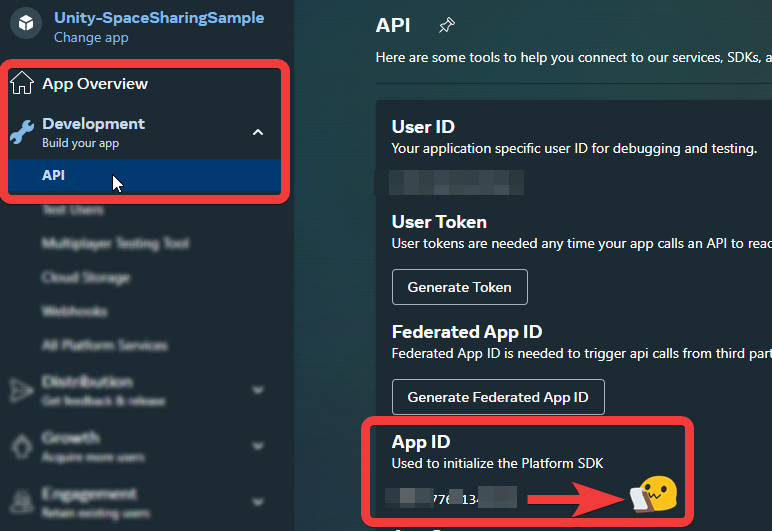The height and width of the screenshot is (531, 772).
Task: Open the Multiplayer Testing Tool sidebar item
Action: [115, 243]
